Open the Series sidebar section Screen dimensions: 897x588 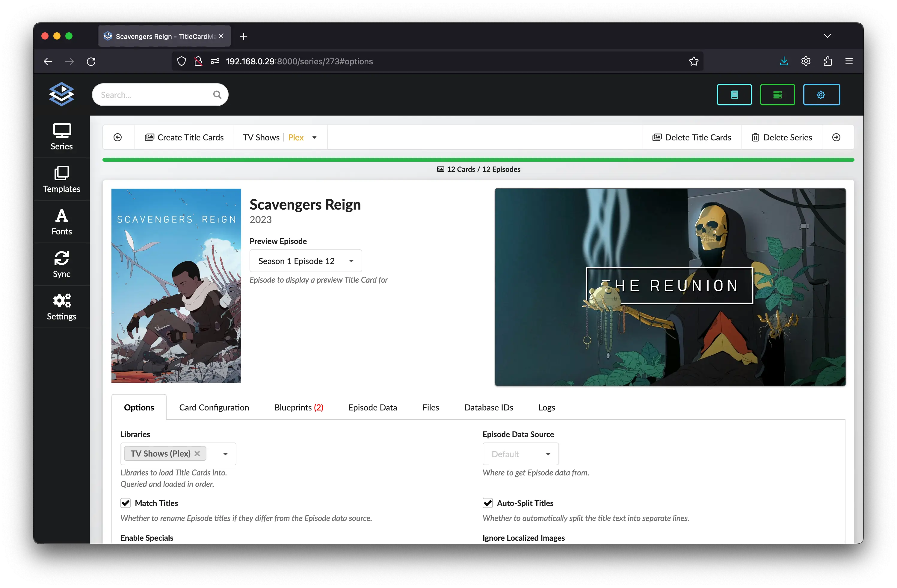tap(61, 137)
